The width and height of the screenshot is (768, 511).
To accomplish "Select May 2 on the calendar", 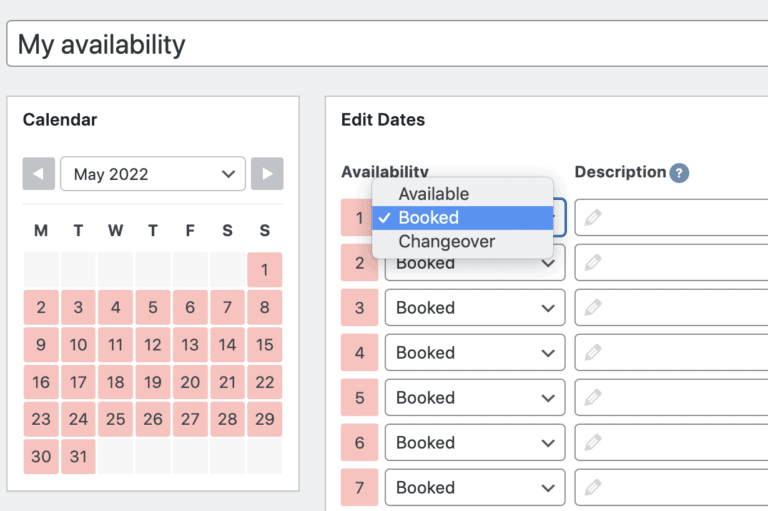I will 41,307.
